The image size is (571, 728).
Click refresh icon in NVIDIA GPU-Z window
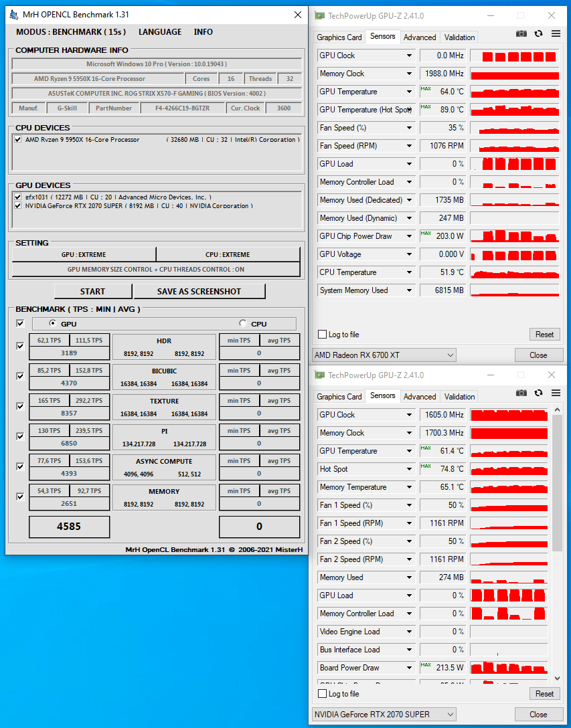coord(538,393)
